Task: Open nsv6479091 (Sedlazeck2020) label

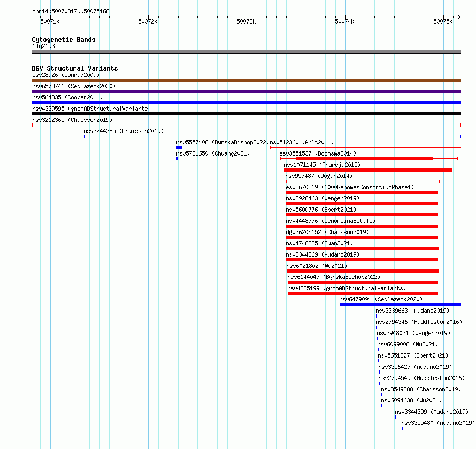Action: (381, 299)
